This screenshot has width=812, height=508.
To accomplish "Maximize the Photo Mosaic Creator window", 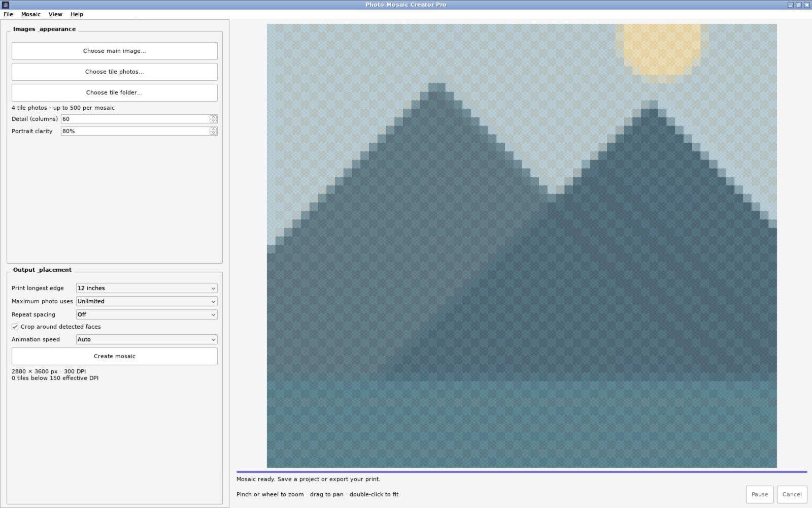I will (798, 5).
